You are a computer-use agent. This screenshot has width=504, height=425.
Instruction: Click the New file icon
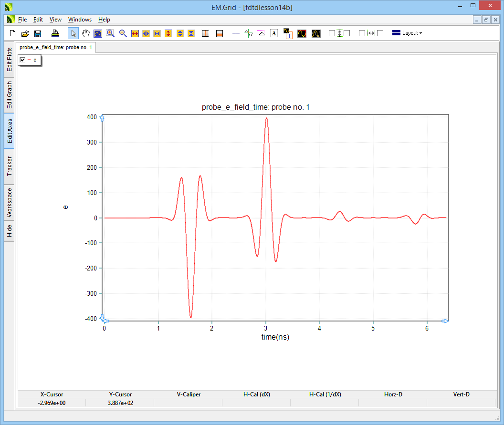(13, 33)
